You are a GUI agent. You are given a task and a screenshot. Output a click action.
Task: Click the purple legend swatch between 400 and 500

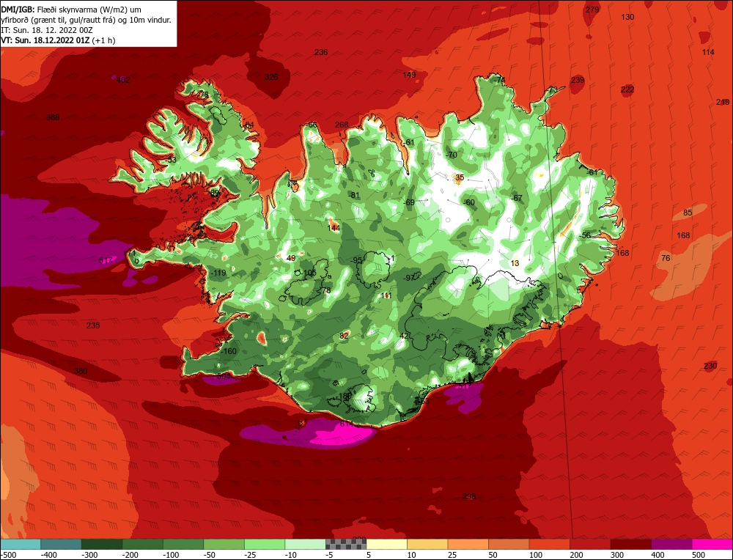671,544
